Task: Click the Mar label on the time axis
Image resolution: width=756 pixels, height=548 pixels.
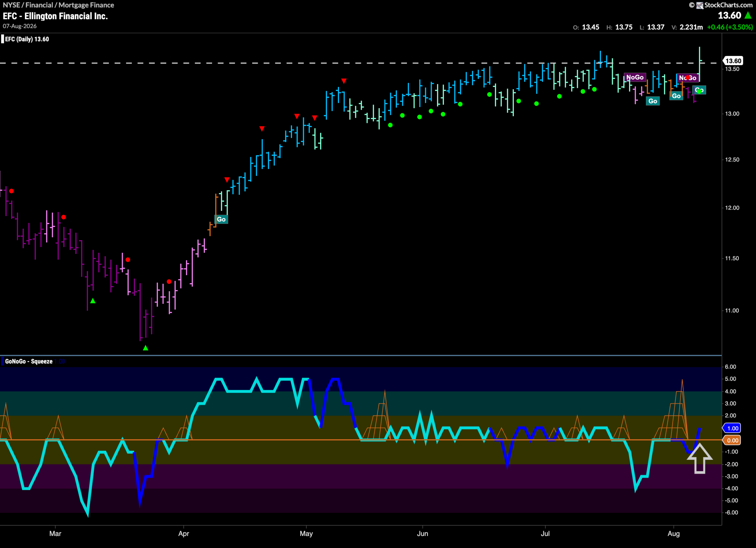Action: [55, 533]
